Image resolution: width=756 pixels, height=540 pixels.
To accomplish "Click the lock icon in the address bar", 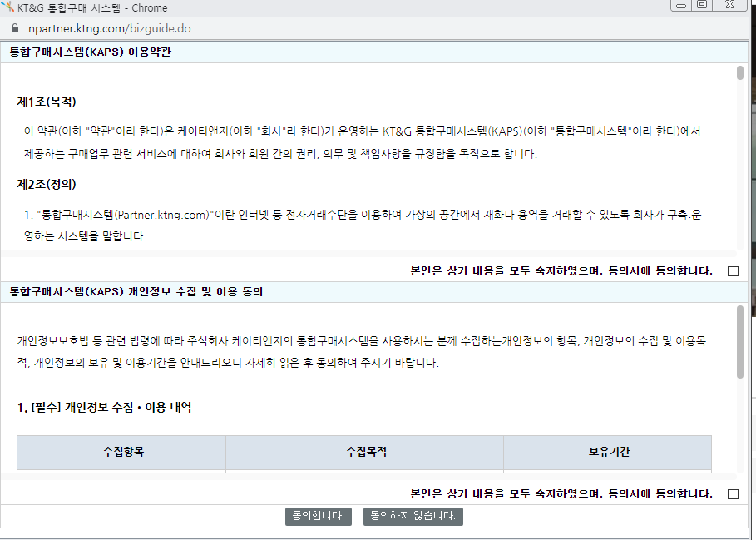I will pos(14,28).
